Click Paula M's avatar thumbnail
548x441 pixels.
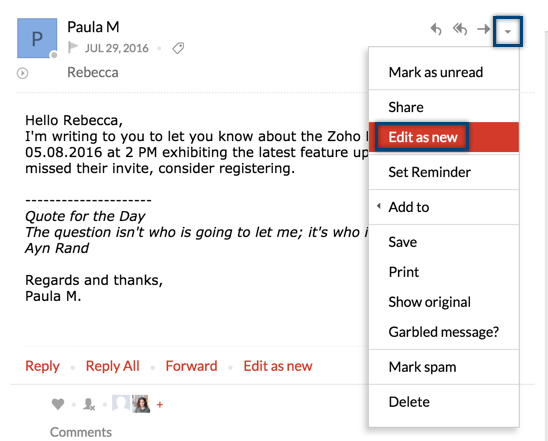(37, 38)
